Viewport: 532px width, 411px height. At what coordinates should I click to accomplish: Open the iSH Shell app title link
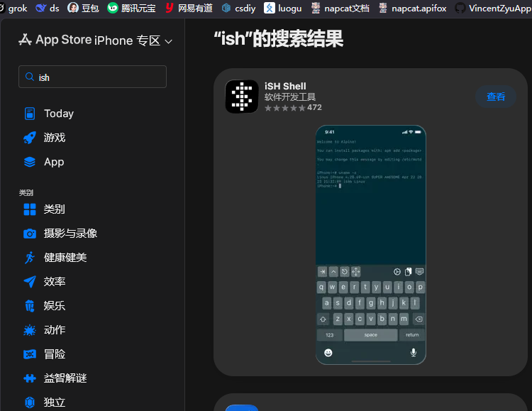[285, 87]
